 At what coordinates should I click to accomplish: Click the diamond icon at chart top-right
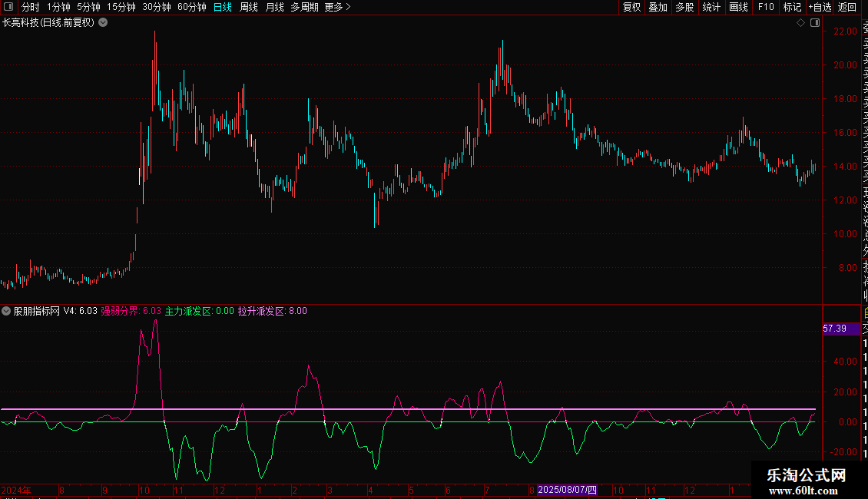point(800,23)
